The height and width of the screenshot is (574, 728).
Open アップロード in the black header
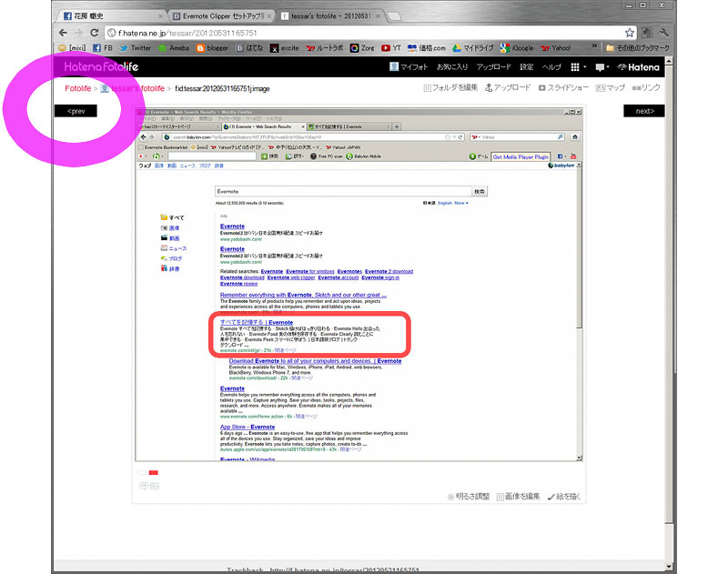(493, 67)
